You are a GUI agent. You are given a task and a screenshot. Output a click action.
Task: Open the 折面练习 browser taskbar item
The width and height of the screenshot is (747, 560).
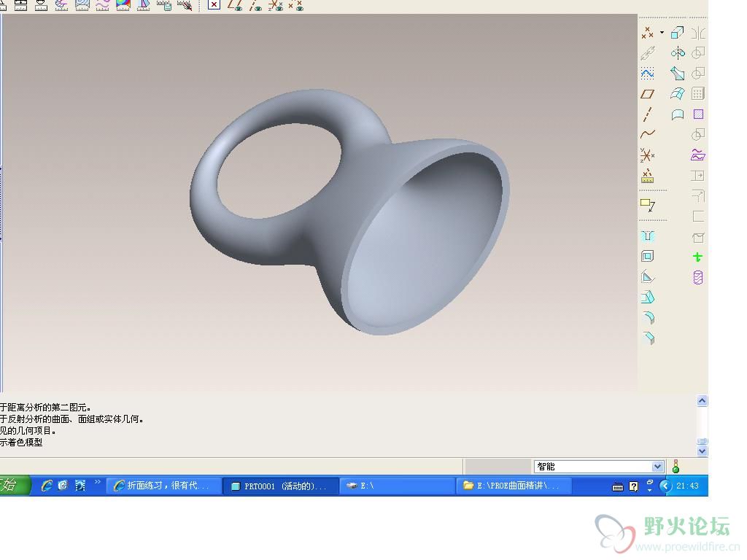163,486
